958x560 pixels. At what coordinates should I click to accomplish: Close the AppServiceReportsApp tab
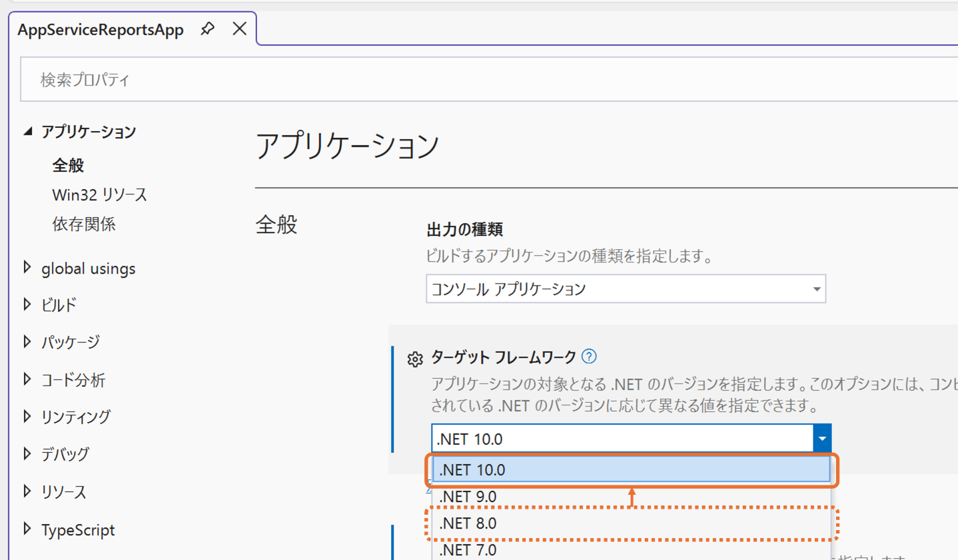[240, 29]
